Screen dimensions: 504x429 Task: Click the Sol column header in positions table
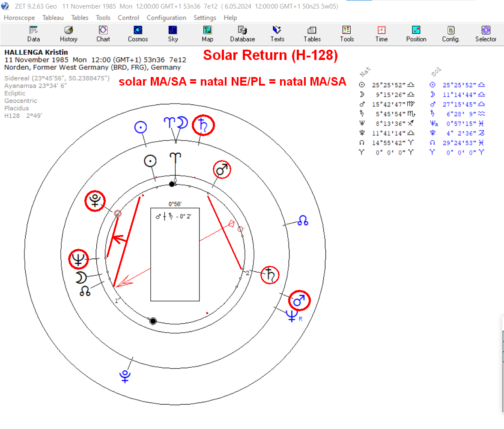pos(436,71)
